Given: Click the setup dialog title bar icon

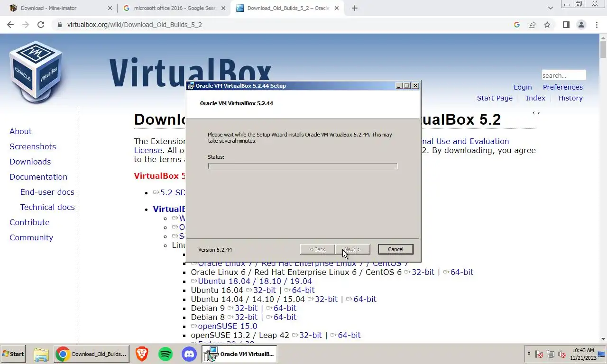Looking at the screenshot, I should [x=191, y=86].
